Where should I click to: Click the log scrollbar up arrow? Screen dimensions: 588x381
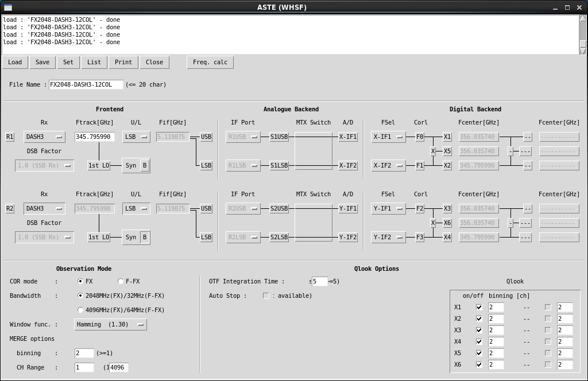583,18
